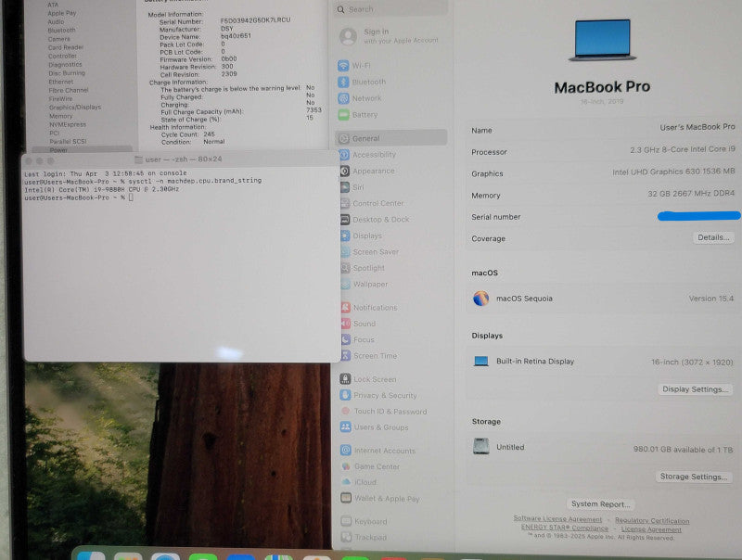This screenshot has width=742, height=560.
Task: Open Wallet & Apple Pay icon
Action: pyautogui.click(x=346, y=498)
